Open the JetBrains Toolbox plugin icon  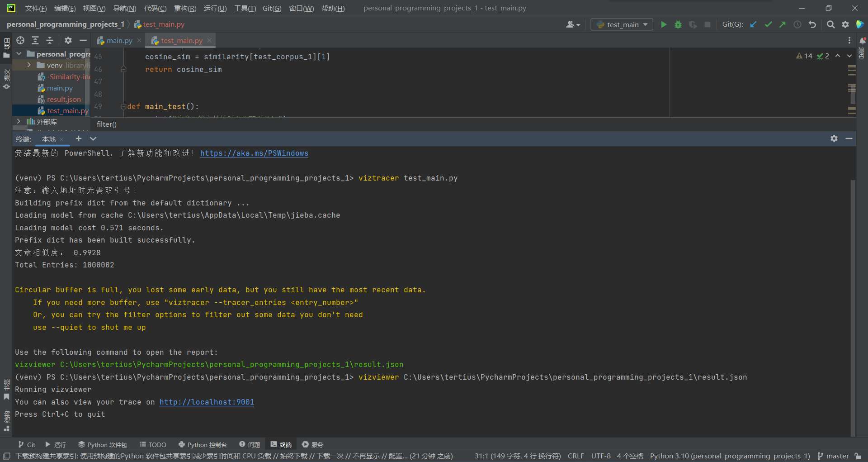(860, 24)
